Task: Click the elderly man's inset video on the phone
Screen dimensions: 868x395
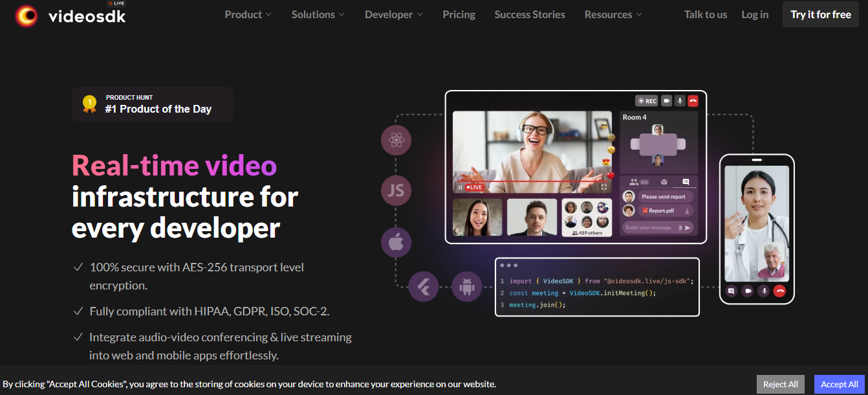Action: pyautogui.click(x=773, y=260)
